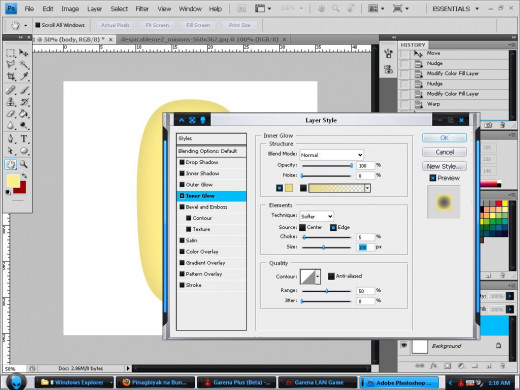Viewport: 520px width, 390px height.
Task: Select the Type tool
Action: coord(24,139)
